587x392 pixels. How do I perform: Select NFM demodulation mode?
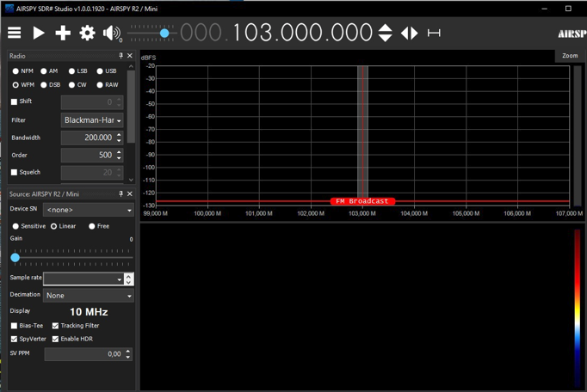(x=23, y=71)
